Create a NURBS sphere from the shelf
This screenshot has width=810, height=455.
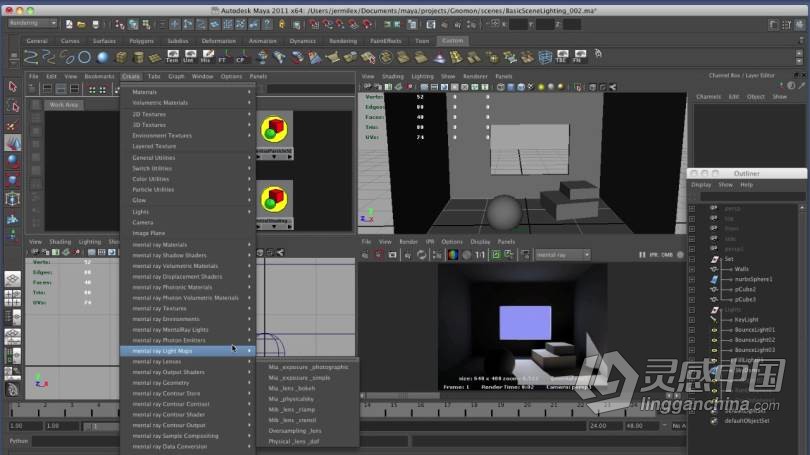point(103,57)
